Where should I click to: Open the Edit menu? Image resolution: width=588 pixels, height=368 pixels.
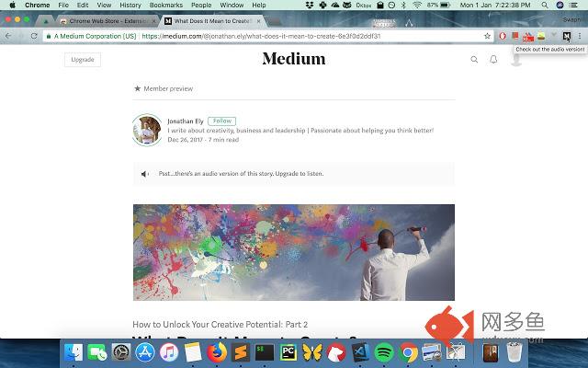click(83, 5)
